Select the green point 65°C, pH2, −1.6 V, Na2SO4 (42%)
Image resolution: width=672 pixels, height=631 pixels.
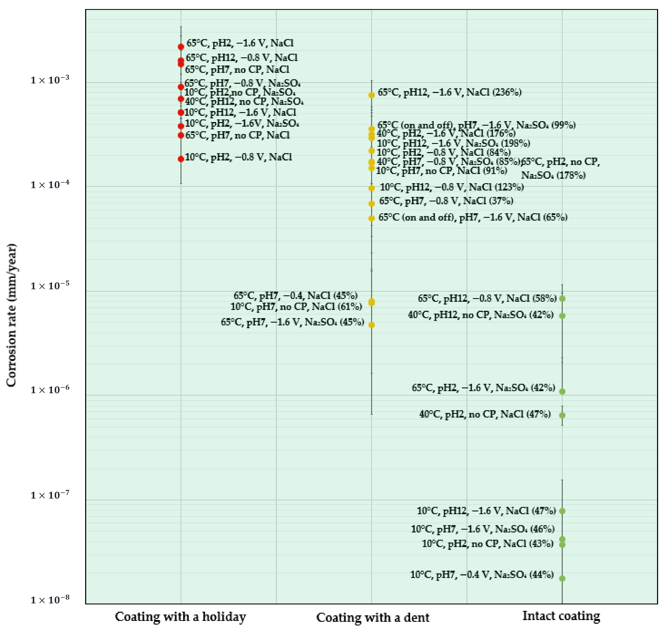[562, 392]
